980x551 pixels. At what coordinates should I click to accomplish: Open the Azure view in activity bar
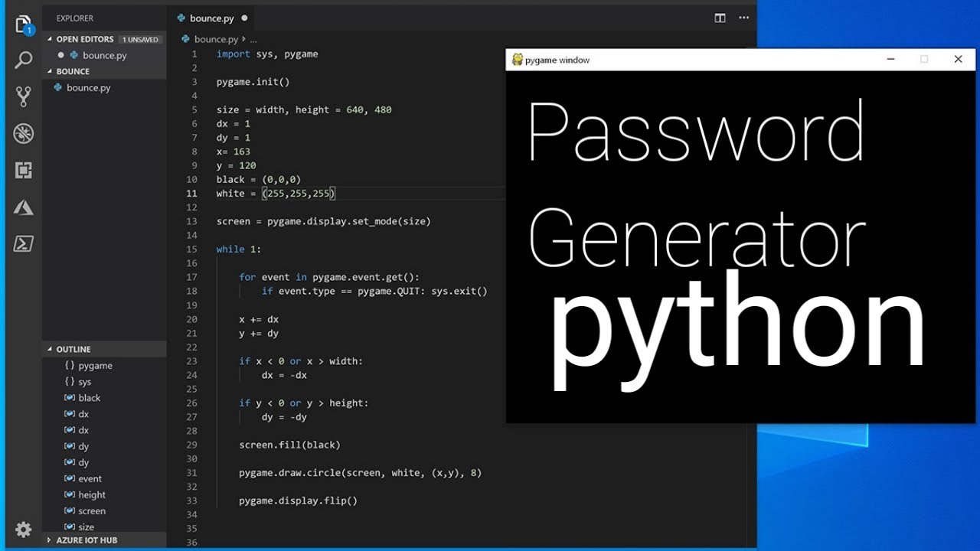tap(23, 207)
